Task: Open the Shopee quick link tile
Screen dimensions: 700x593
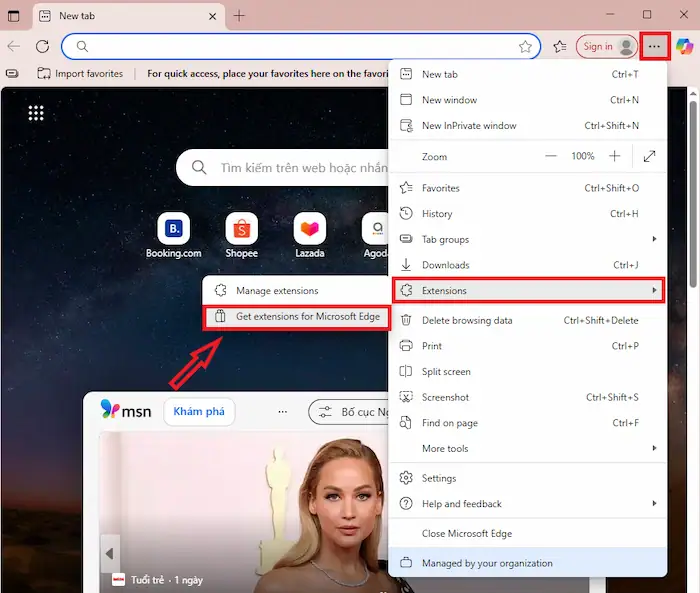Action: click(241, 229)
